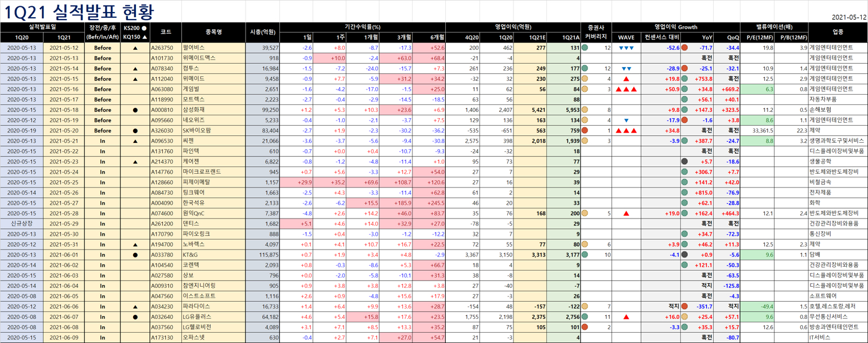Click the single blue down-triangle for 네오위즈
The width and height of the screenshot is (868, 343).
click(626, 120)
